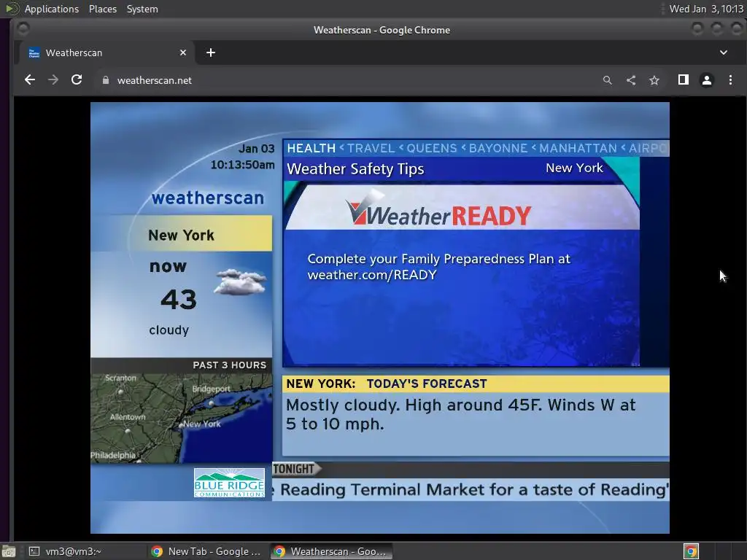Viewport: 747px width, 560px height.
Task: Click the 10:13:50am time display
Action: coord(242,165)
